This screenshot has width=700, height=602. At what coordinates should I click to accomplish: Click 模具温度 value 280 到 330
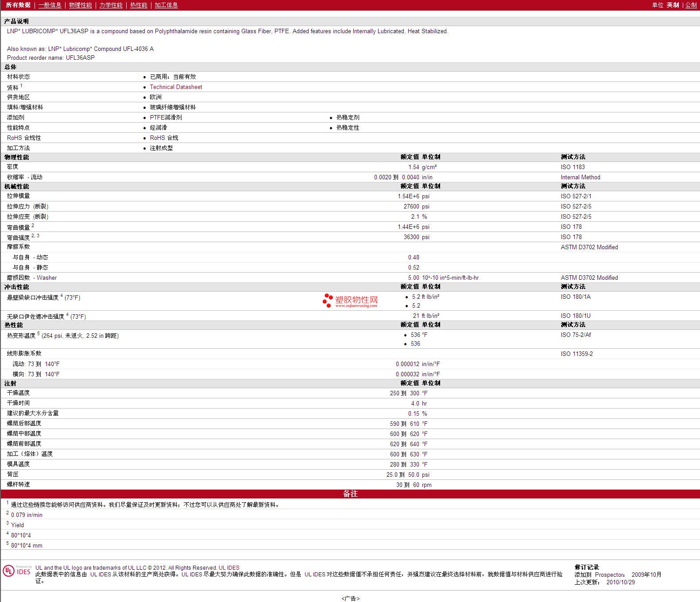coord(404,464)
